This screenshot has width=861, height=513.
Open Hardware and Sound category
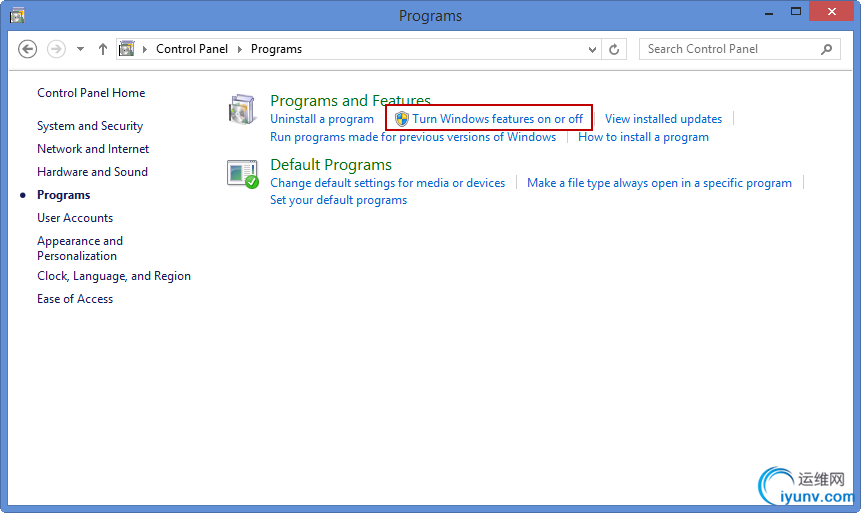coord(92,172)
